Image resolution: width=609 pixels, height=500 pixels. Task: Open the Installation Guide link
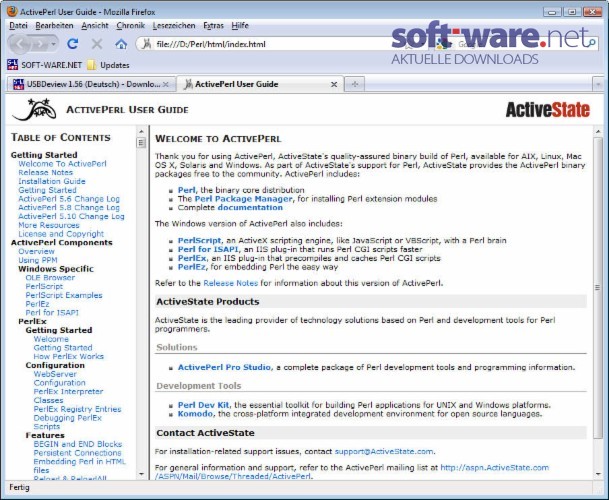[52, 181]
